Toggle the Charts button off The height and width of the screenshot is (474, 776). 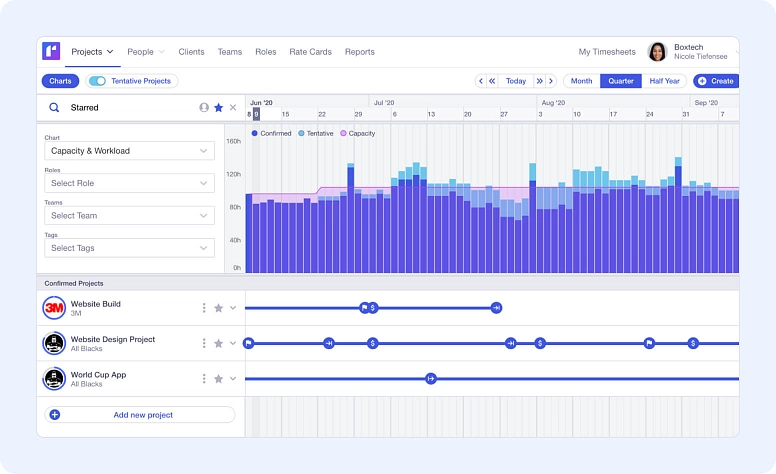pos(60,81)
